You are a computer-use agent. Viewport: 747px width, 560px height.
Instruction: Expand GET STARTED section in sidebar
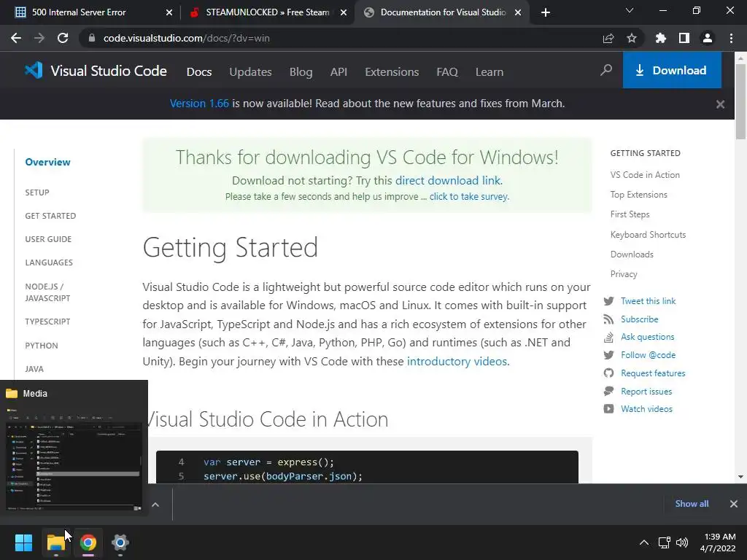pyautogui.click(x=50, y=216)
